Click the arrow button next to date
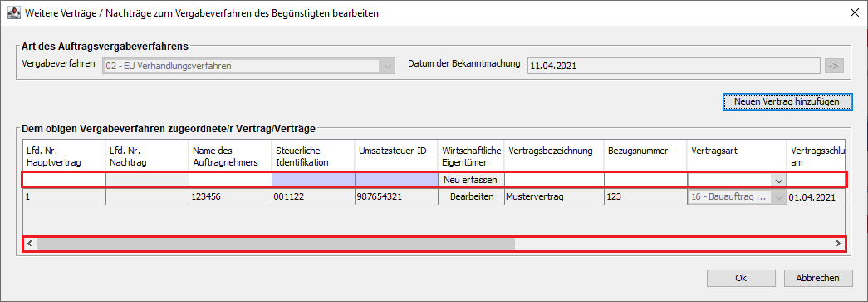Viewport: 868px width, 302px height. tap(834, 66)
